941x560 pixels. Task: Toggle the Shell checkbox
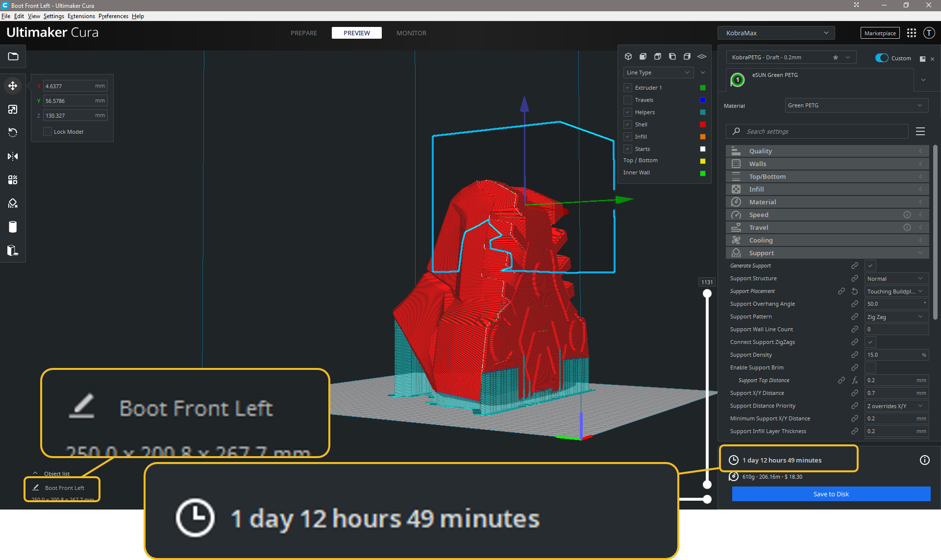click(x=627, y=124)
